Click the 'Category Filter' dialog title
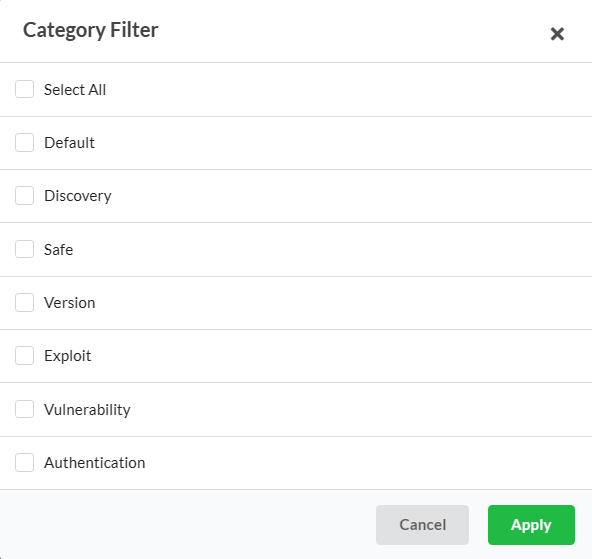Screen dimensions: 592x559 point(91,30)
